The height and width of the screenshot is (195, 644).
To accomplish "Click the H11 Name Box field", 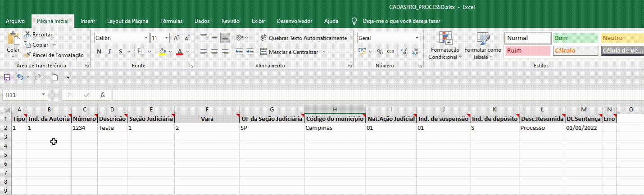I will (22, 95).
